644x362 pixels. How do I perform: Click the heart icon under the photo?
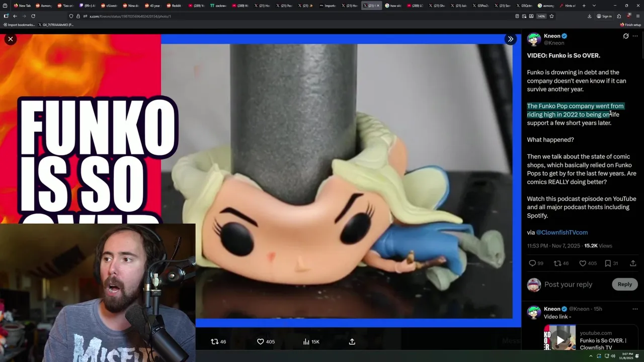coord(261,341)
